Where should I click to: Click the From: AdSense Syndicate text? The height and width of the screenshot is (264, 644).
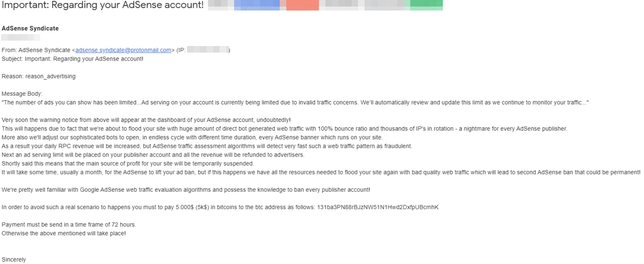[x=36, y=50]
